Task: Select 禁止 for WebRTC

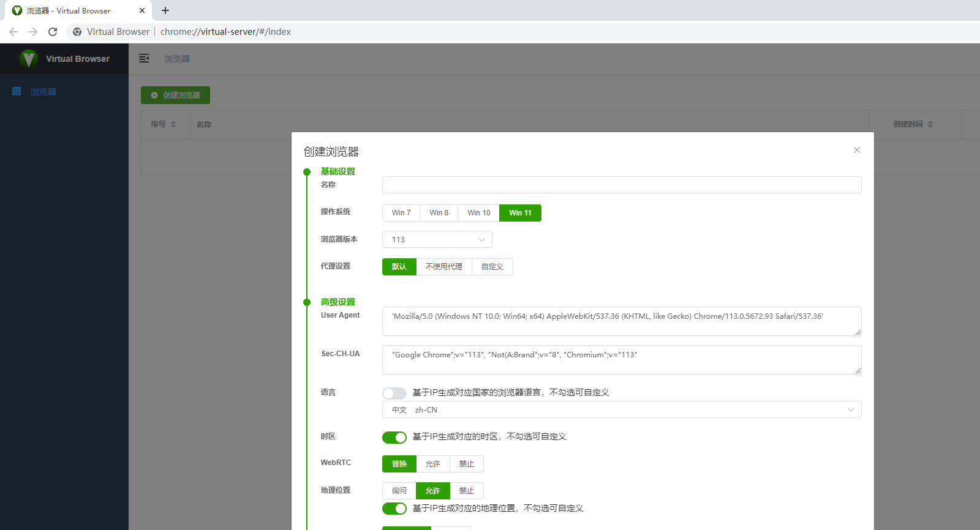Action: 466,464
